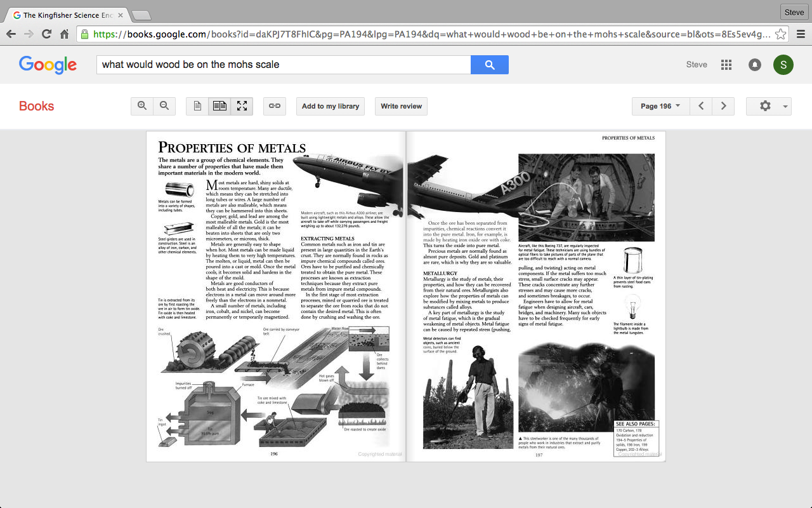Click the tin can illustration
Screen dimensions: 812x508
point(633,260)
